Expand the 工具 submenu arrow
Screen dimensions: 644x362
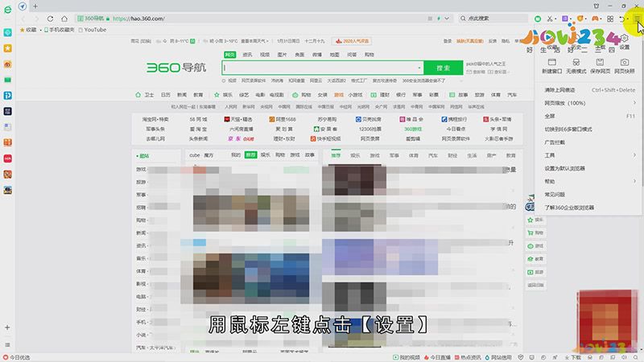click(x=634, y=155)
